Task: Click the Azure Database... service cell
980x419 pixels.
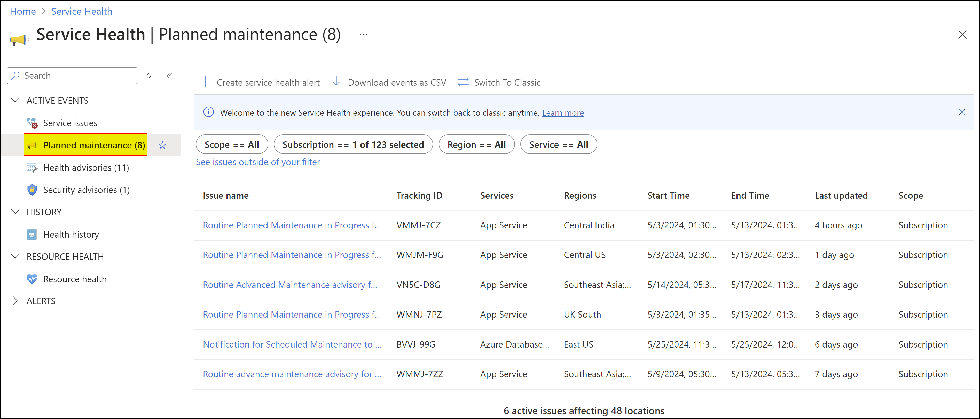Action: [514, 344]
